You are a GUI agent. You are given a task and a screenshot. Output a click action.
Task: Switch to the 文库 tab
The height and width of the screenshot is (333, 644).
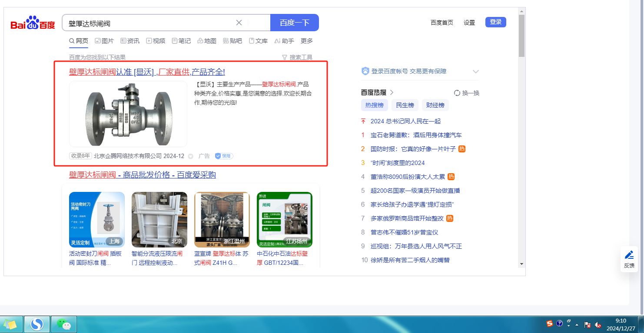[x=258, y=41]
